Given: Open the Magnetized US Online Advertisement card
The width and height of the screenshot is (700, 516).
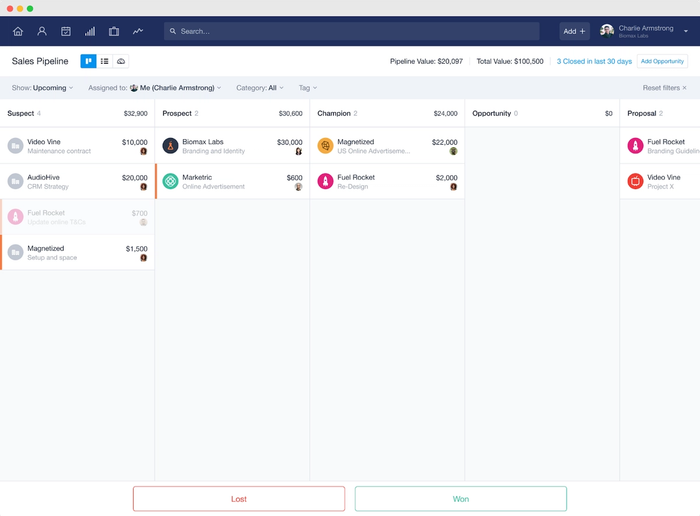Looking at the screenshot, I should tap(387, 146).
